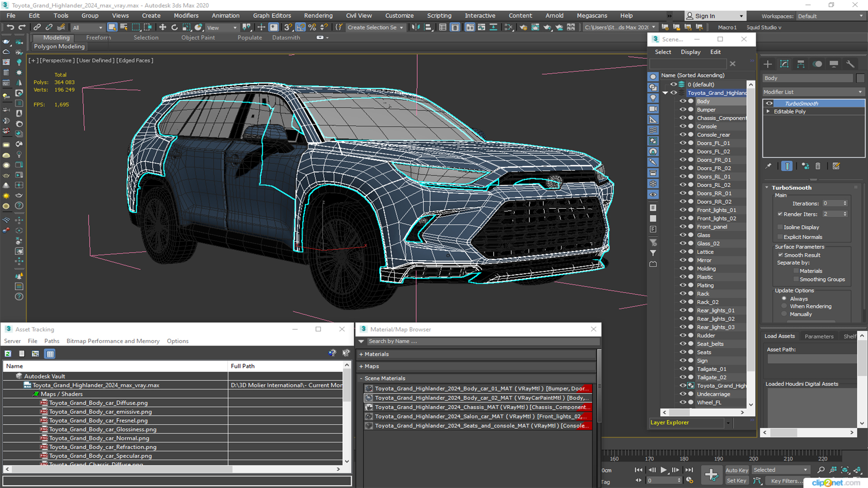Image resolution: width=868 pixels, height=488 pixels.
Task: Switch to Object Paint ribbon tab
Action: point(198,38)
